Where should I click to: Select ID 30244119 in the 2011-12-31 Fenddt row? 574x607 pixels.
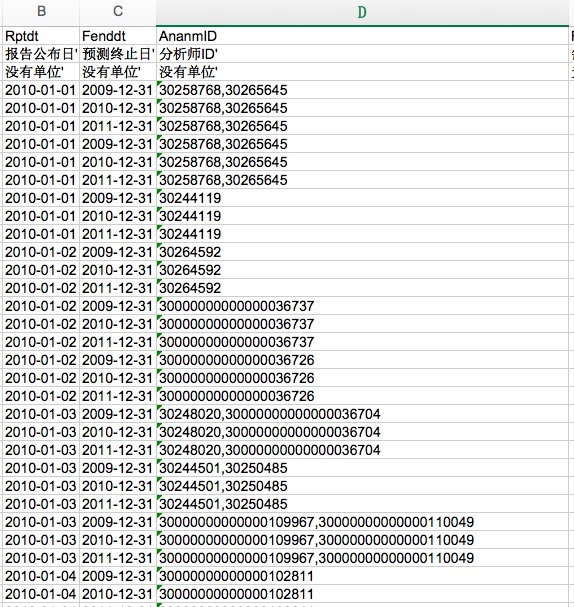(x=362, y=234)
